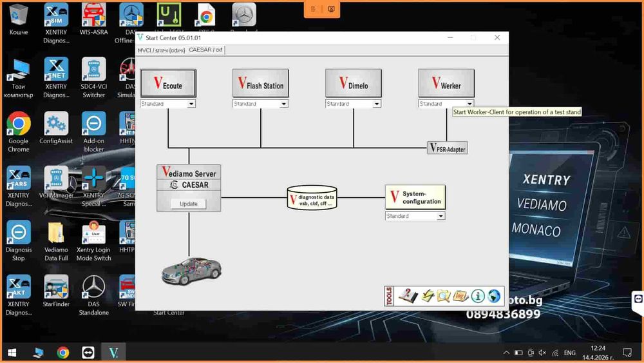Click the remote session side panel icon at the right screen edge
Image resolution: width=644 pixels, height=363 pixels.
(638, 299)
